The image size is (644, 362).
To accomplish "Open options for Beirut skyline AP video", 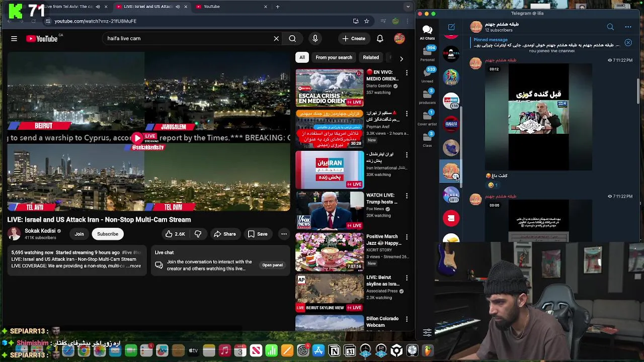I will coord(407,278).
